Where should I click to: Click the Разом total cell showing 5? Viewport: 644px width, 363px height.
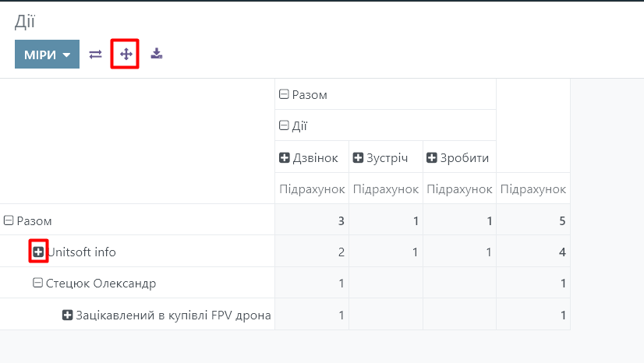click(533, 220)
